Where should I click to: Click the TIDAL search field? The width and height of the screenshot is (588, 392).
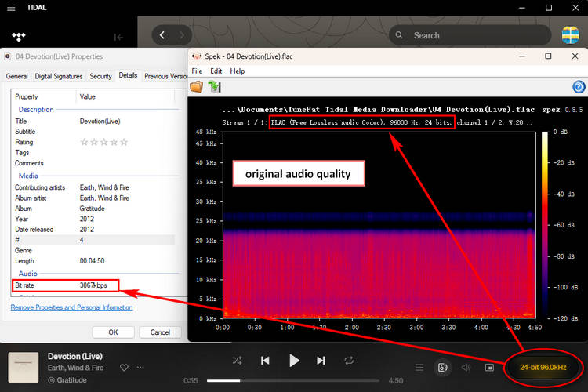470,35
